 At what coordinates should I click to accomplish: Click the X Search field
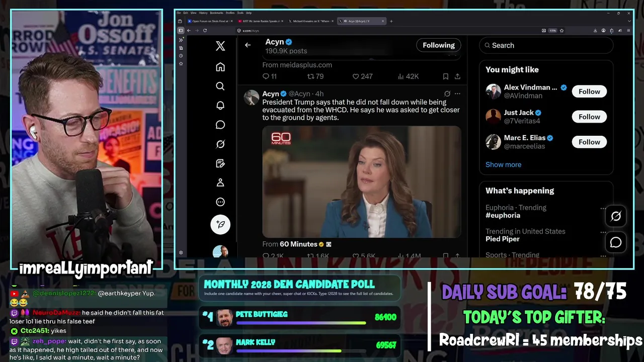546,45
